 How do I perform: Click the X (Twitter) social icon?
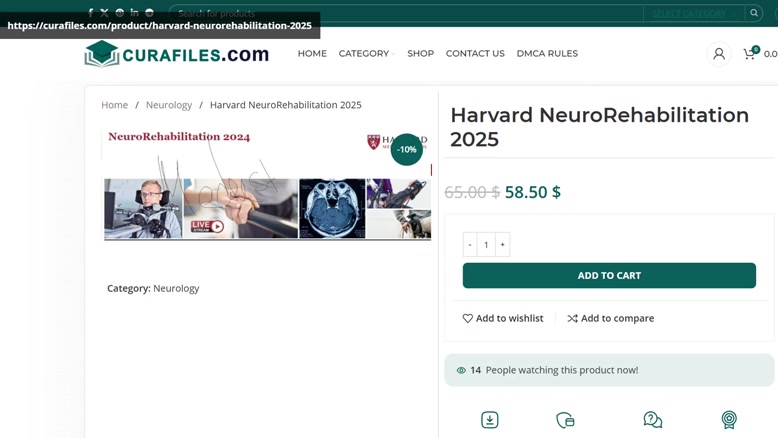click(104, 12)
